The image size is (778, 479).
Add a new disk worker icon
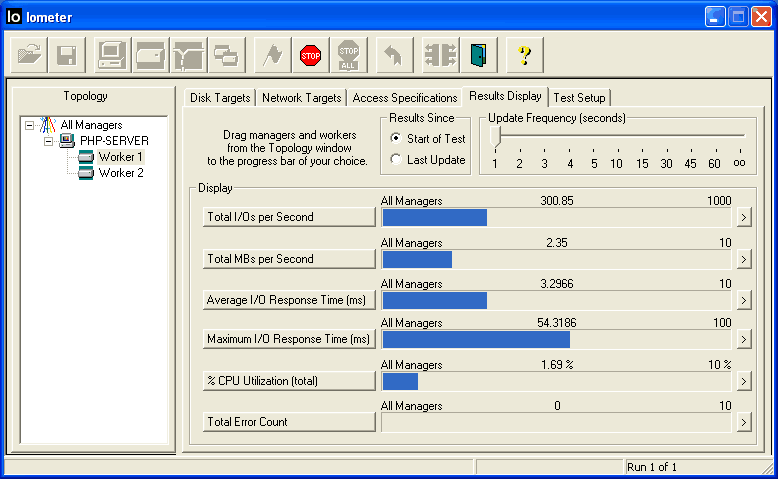click(150, 55)
